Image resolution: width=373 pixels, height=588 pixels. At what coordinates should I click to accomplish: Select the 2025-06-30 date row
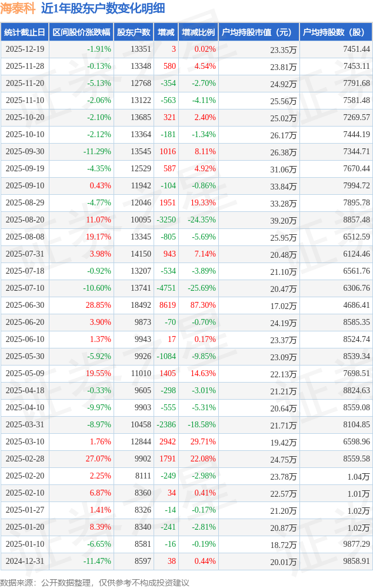point(25,305)
